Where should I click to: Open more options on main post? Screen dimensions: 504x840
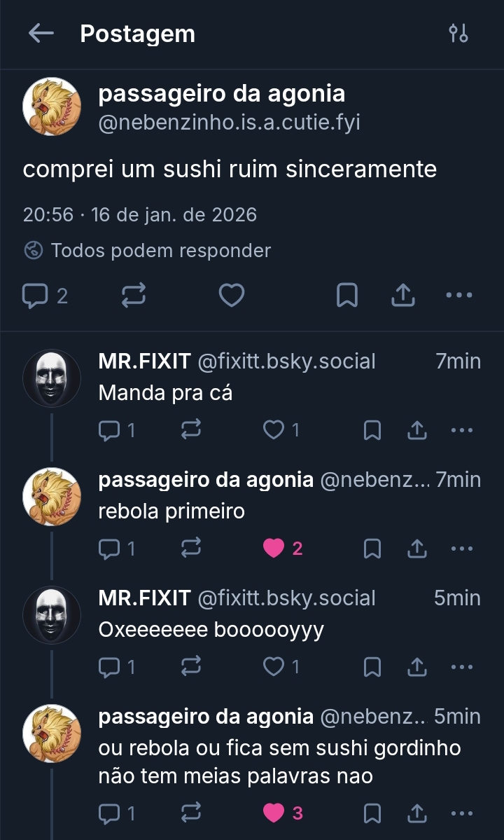459,296
